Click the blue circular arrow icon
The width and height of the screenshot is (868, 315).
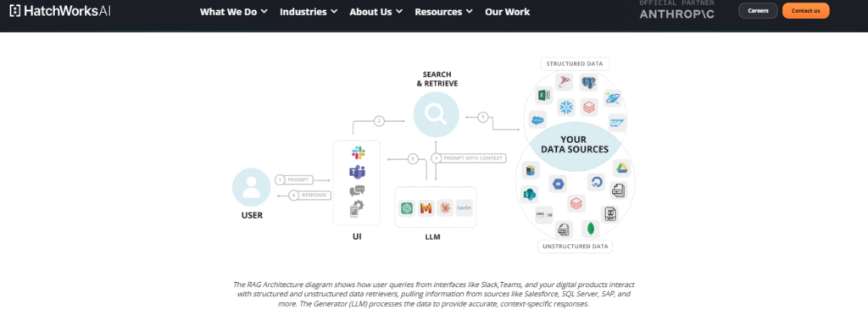coord(596,183)
